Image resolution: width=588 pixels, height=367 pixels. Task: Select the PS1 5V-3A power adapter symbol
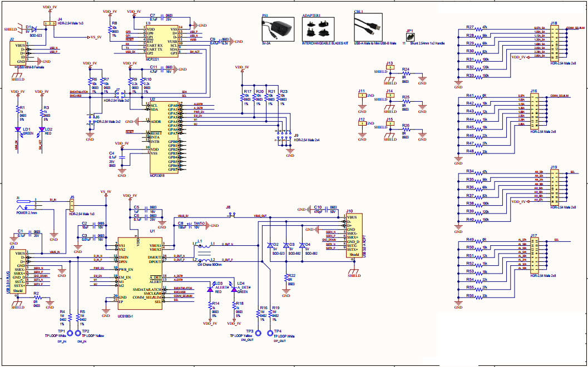278,27
